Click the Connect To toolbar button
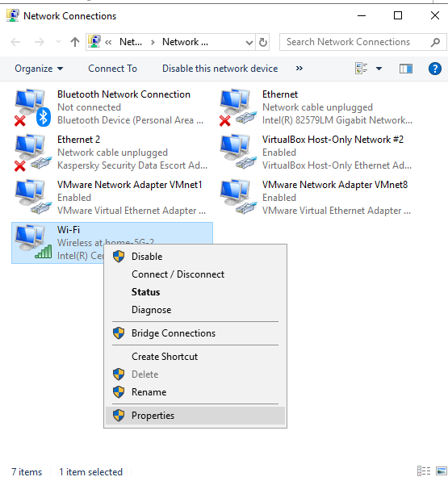The image size is (448, 481). tap(113, 69)
